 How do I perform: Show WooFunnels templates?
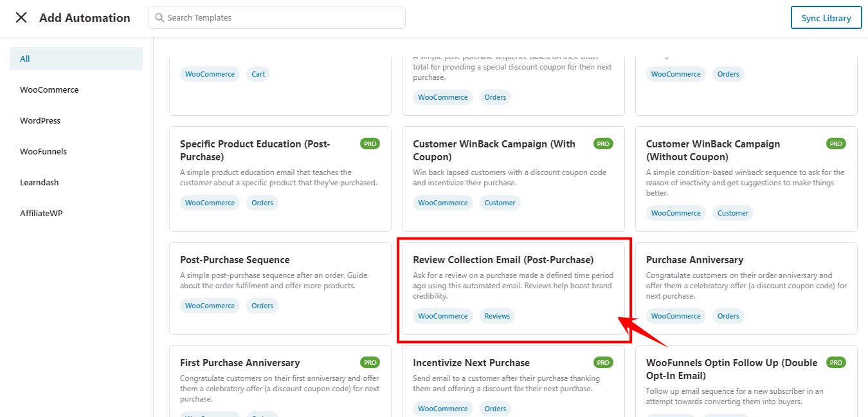(x=43, y=151)
